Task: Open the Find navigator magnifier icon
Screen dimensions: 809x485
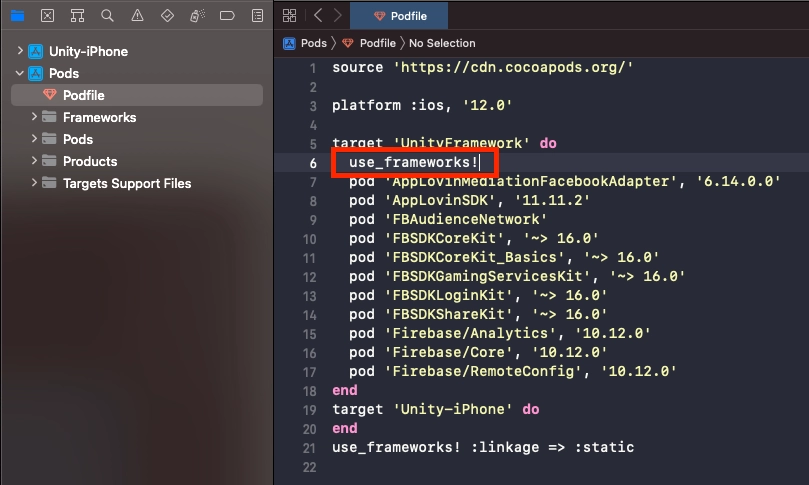Action: [x=107, y=15]
